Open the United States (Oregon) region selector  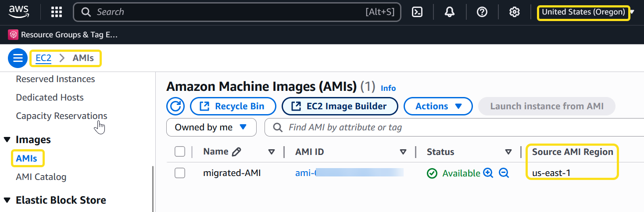[583, 12]
